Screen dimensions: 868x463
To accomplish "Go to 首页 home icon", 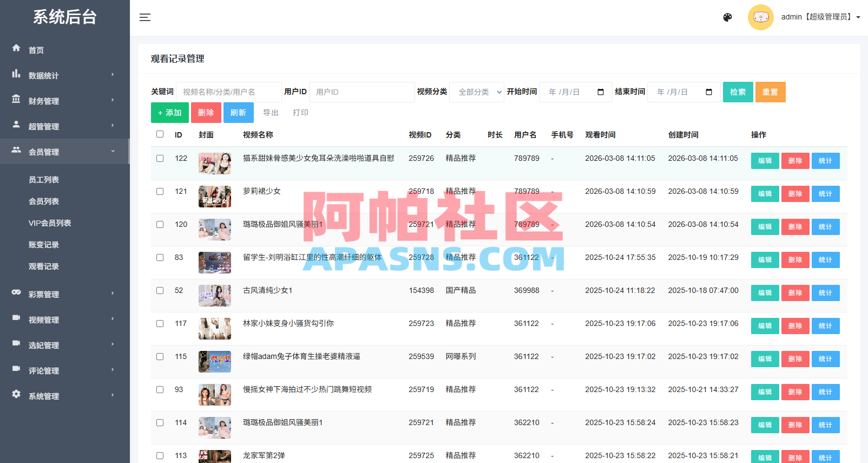I will click(x=16, y=48).
